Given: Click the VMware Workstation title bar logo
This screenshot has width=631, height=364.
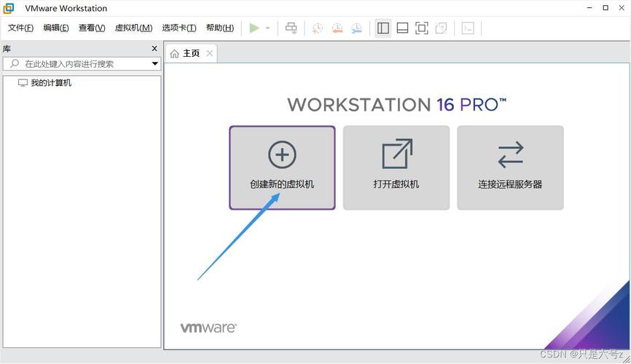Looking at the screenshot, I should (9, 8).
